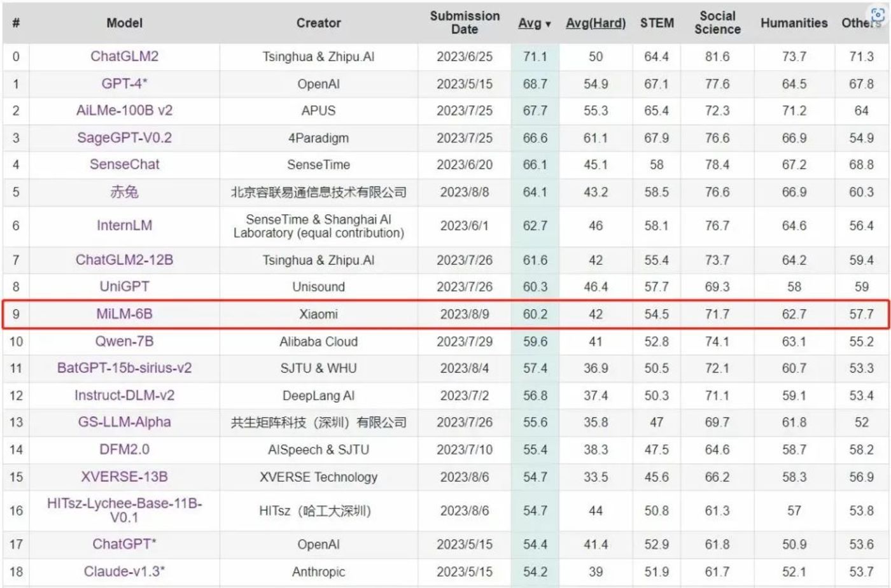Open the Qwen-7B model link
The image size is (891, 588).
pyautogui.click(x=124, y=341)
